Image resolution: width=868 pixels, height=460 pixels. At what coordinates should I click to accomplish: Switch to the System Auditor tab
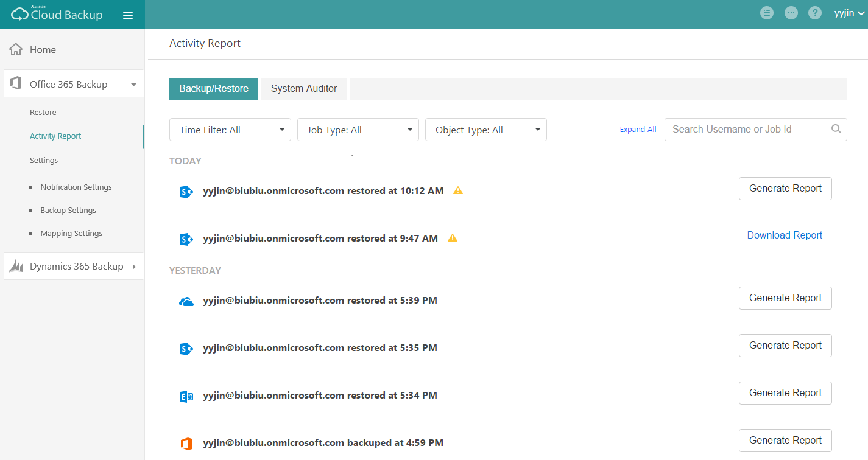303,88
